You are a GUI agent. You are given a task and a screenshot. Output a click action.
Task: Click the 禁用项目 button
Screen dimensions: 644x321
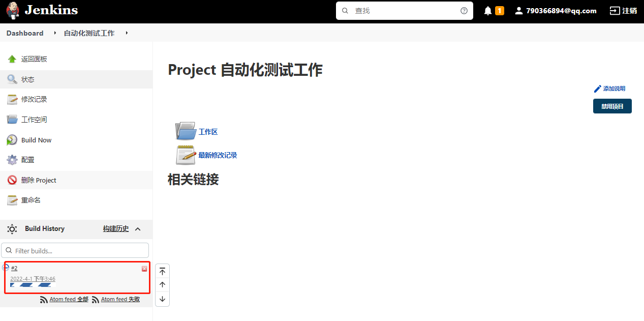pos(612,106)
